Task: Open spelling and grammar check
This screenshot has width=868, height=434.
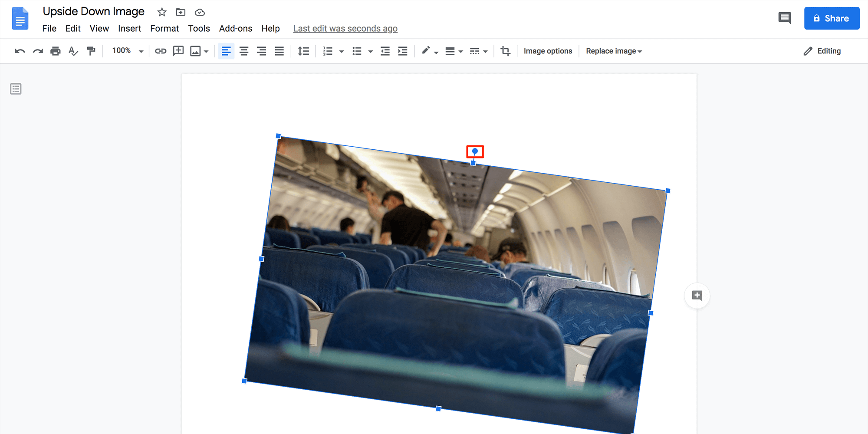Action: tap(73, 51)
